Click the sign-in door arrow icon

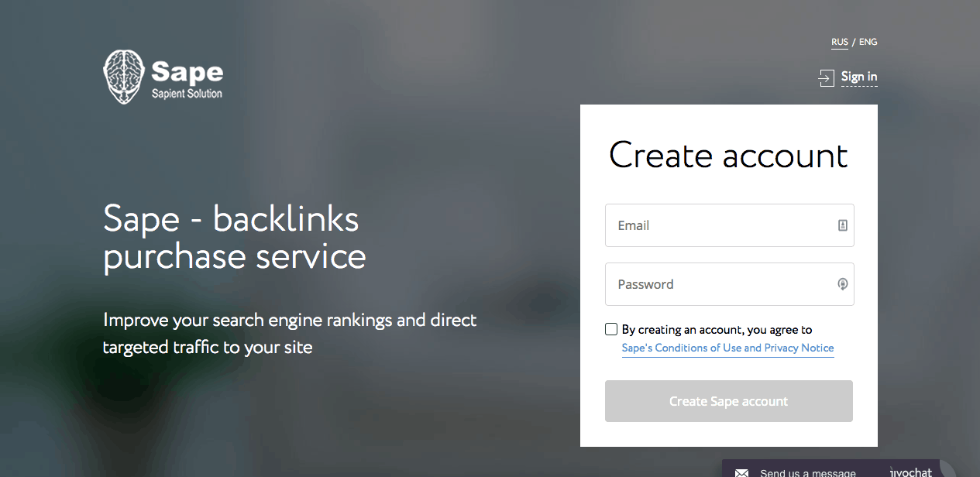click(x=826, y=77)
